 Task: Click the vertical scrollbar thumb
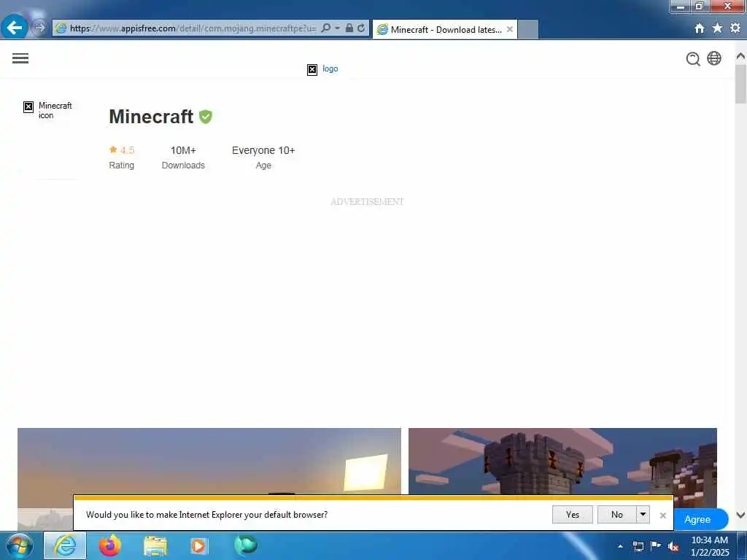740,84
